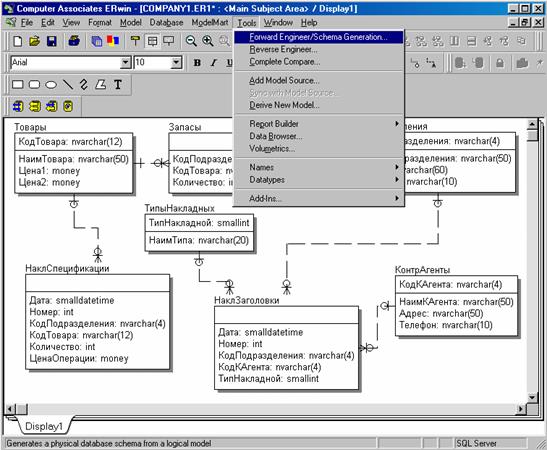Image resolution: width=547 pixels, height=450 pixels.
Task: Zoom out with the minus magnifier
Action: (x=191, y=41)
